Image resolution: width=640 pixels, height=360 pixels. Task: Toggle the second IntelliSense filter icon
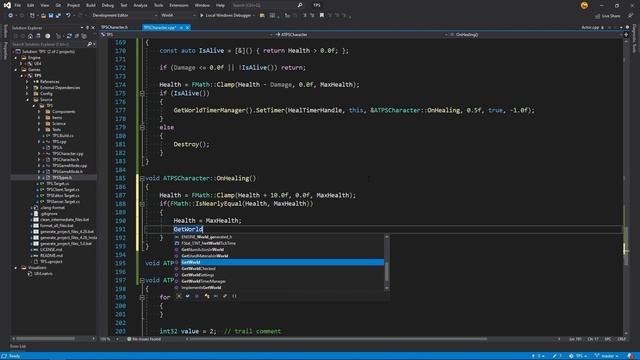(188, 296)
